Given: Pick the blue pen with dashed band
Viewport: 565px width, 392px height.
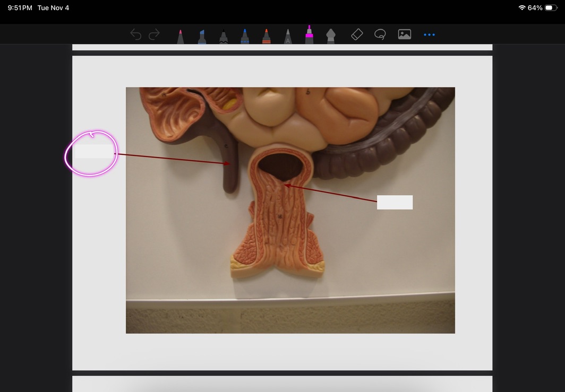Looking at the screenshot, I should pyautogui.click(x=245, y=37).
